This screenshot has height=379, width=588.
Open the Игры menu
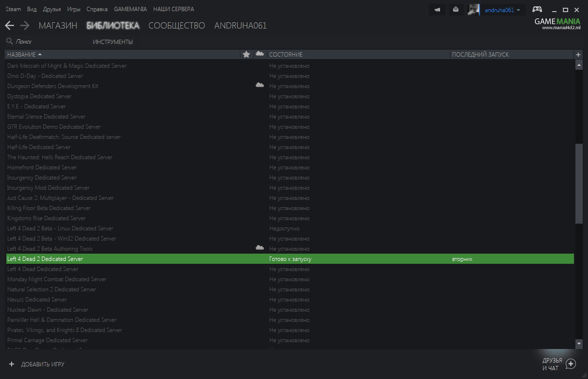tap(73, 9)
